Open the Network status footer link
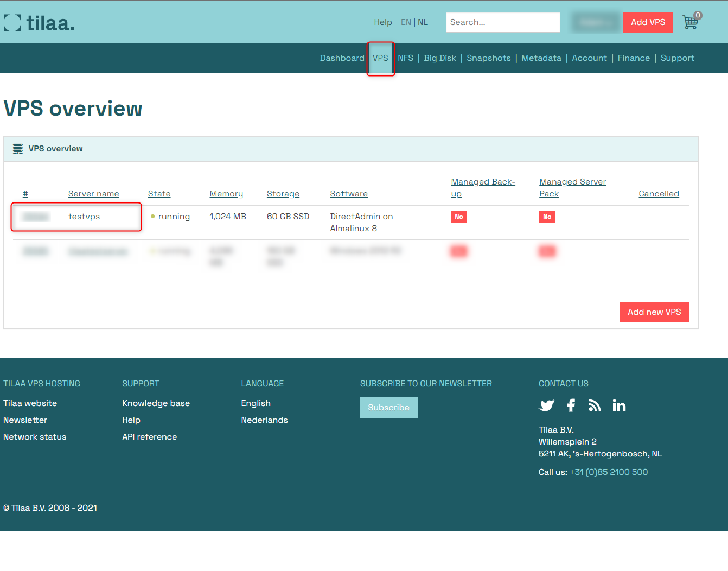Viewport: 728px width, 571px height. pos(35,437)
